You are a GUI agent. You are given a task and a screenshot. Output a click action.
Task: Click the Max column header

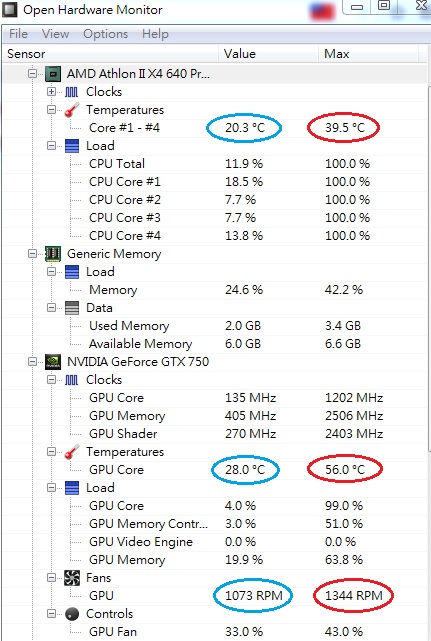[x=368, y=54]
